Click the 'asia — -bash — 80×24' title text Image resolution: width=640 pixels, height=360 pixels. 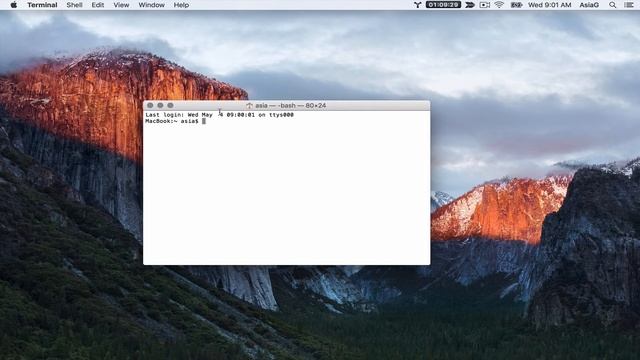click(291, 106)
